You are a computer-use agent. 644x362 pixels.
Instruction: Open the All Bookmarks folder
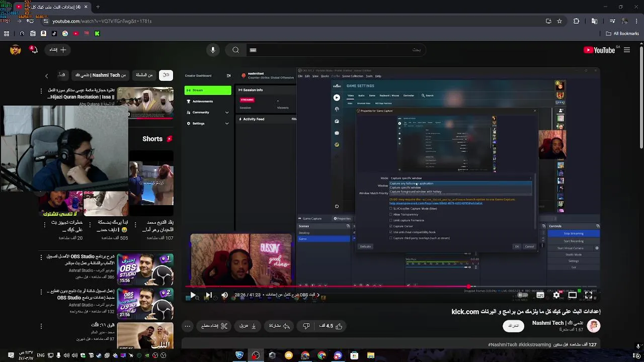click(622, 34)
